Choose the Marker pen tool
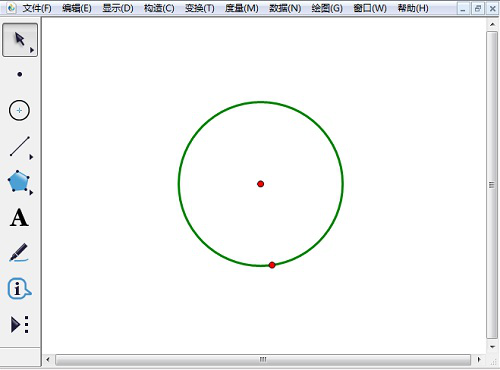The width and height of the screenshot is (500, 370). tap(19, 253)
